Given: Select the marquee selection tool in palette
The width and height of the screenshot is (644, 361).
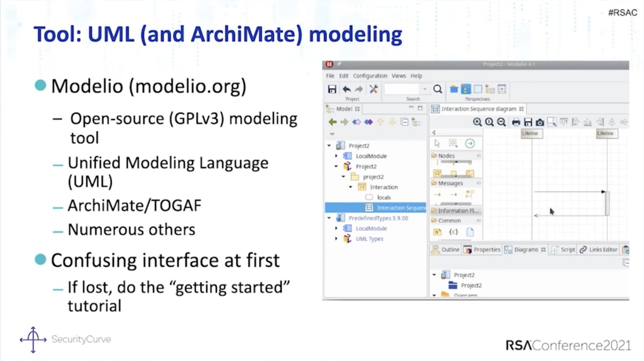Looking at the screenshot, I should click(x=453, y=144).
